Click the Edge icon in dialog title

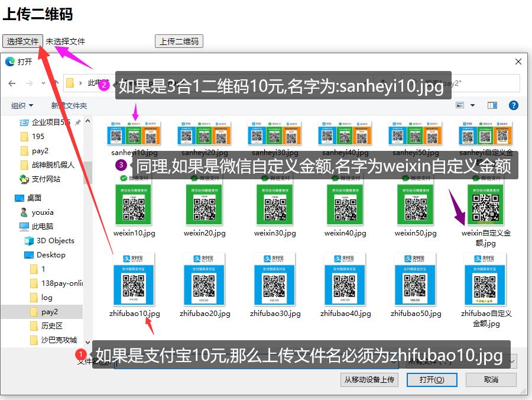[x=10, y=62]
